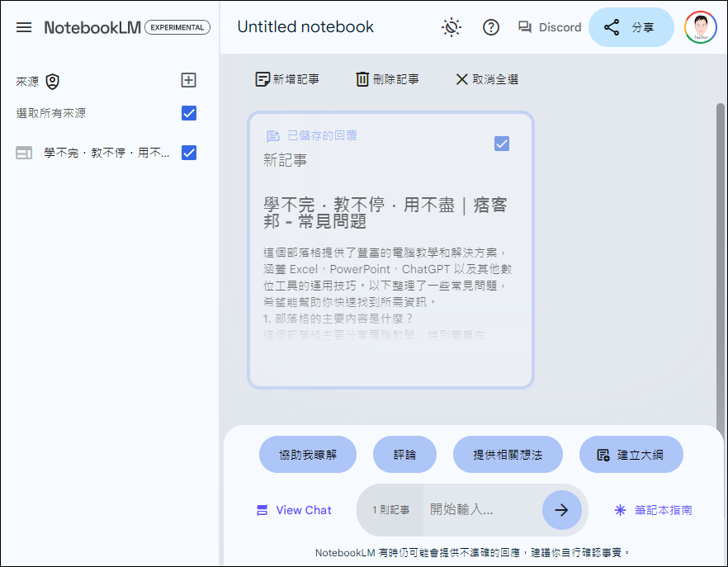Uncheck the 選取所有來源 checkbox

189,113
